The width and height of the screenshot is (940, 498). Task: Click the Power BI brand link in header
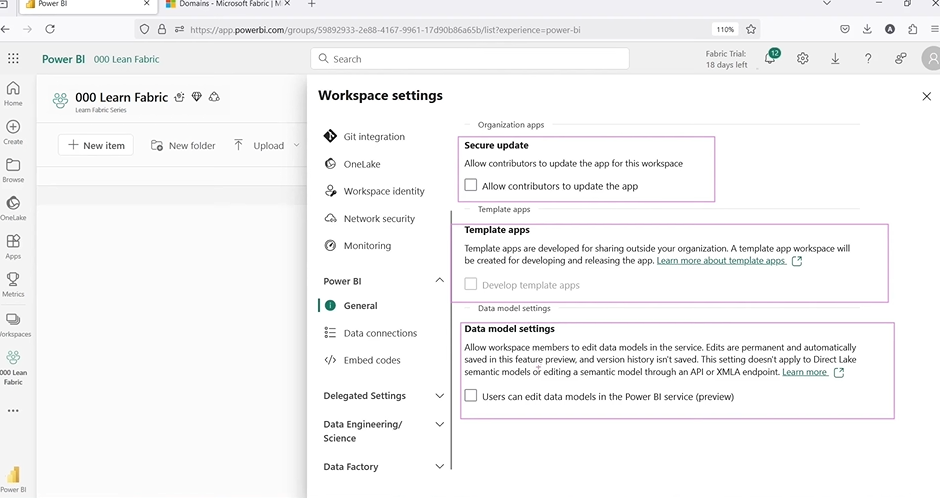point(63,59)
